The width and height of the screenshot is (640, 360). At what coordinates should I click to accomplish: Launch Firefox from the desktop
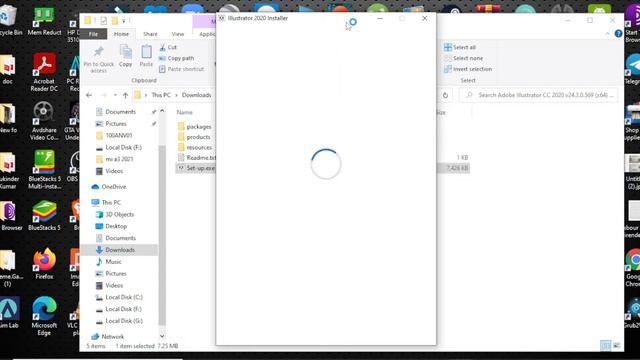[44, 264]
